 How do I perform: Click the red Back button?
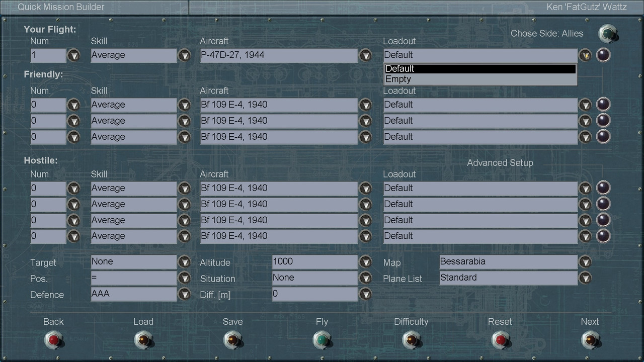53,340
